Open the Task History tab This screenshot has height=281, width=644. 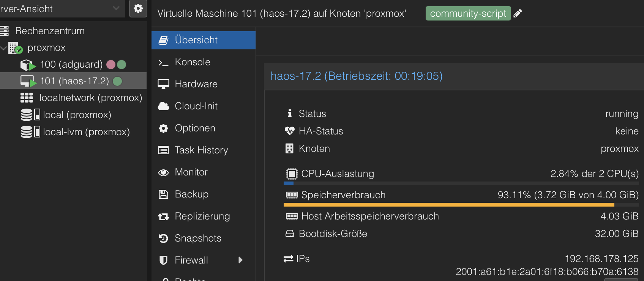[x=204, y=150]
